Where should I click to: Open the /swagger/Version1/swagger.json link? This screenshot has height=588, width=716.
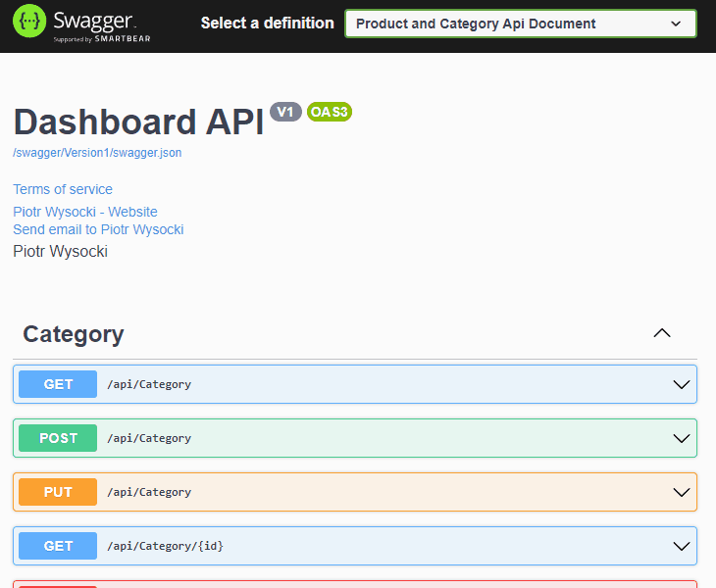97,152
